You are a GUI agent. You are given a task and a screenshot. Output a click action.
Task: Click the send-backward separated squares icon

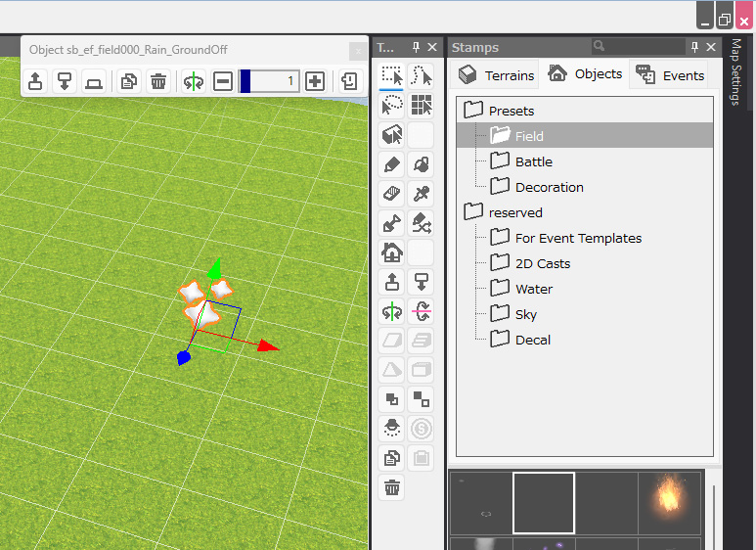421,399
